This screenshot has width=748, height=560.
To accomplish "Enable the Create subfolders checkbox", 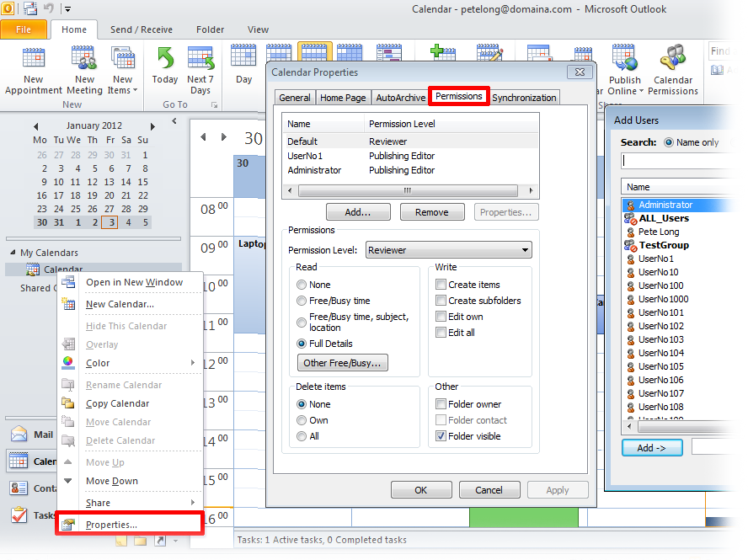I will click(442, 301).
